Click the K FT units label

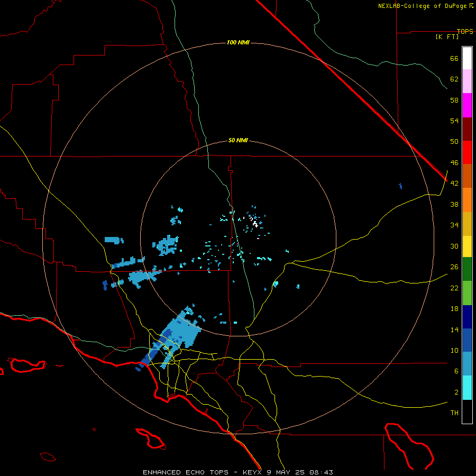click(x=447, y=36)
